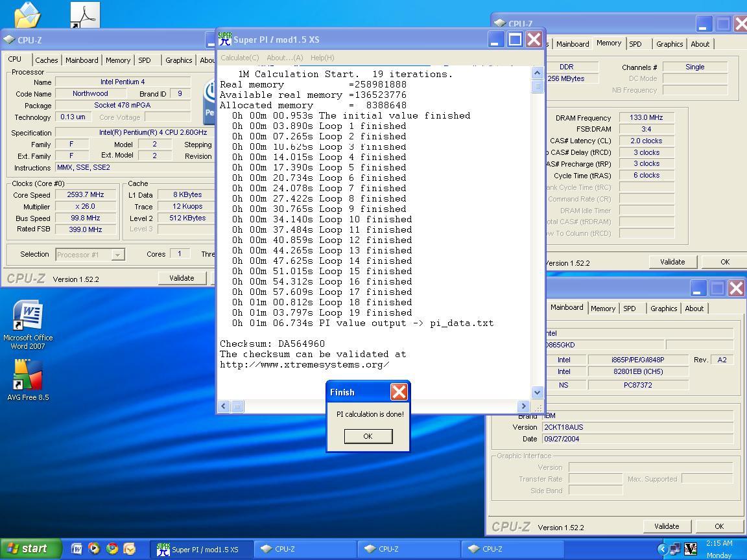Open the SPD tab in top-right CPU-Z window
747x560 pixels.
[x=635, y=44]
